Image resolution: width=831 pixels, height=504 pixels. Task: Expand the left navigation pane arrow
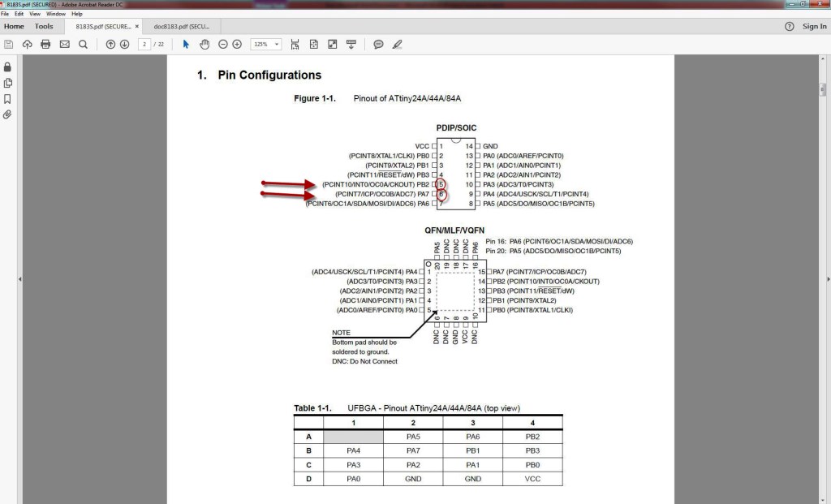point(19,278)
